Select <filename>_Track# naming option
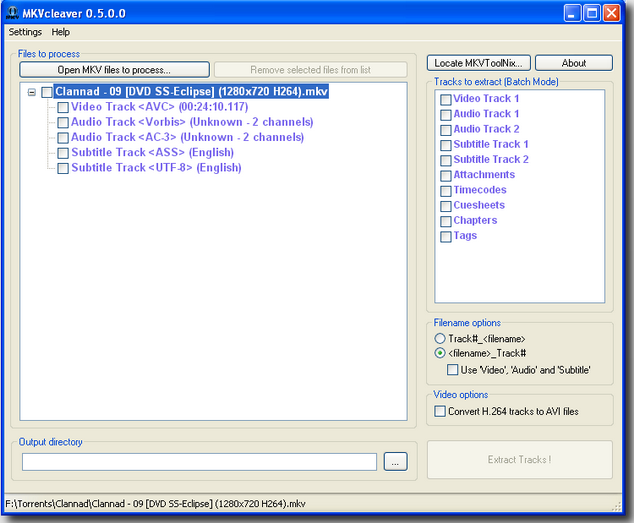 440,353
